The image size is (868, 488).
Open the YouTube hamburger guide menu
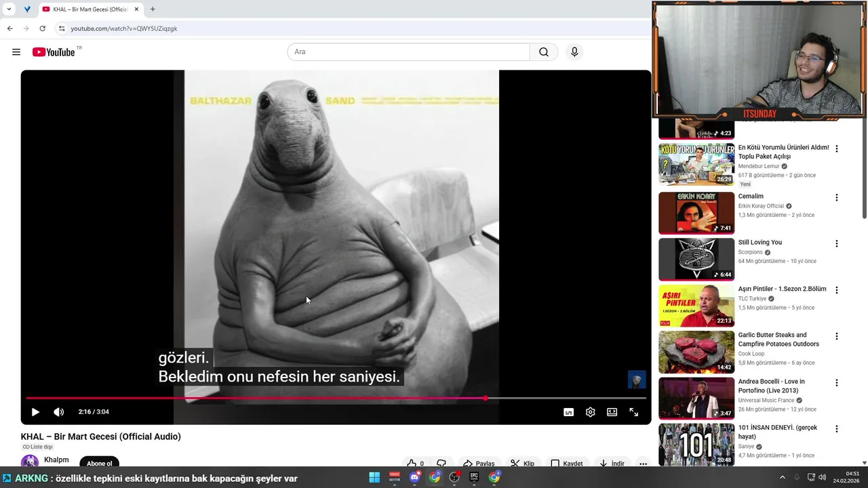(16, 52)
